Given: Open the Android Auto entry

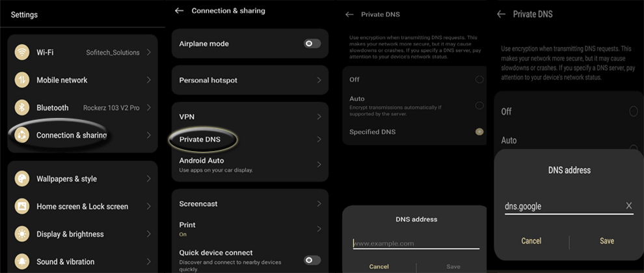Looking at the screenshot, I should 202,160.
